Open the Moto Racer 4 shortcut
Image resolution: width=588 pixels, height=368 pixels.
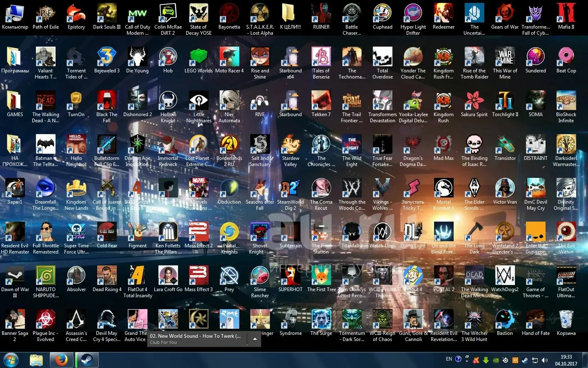pyautogui.click(x=229, y=61)
